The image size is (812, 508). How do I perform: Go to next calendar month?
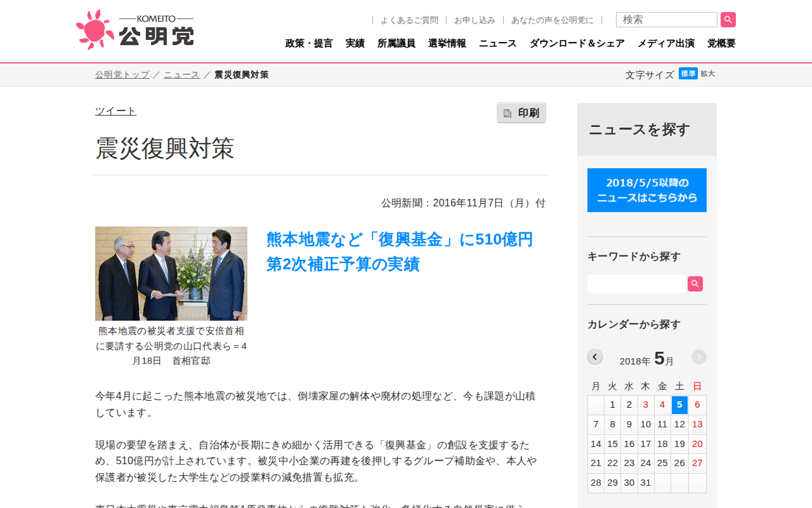point(699,357)
